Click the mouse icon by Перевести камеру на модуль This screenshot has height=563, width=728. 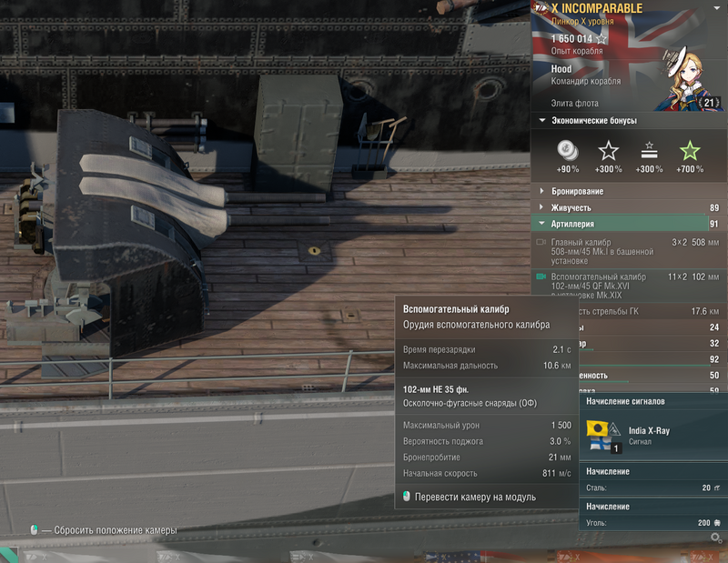point(406,497)
